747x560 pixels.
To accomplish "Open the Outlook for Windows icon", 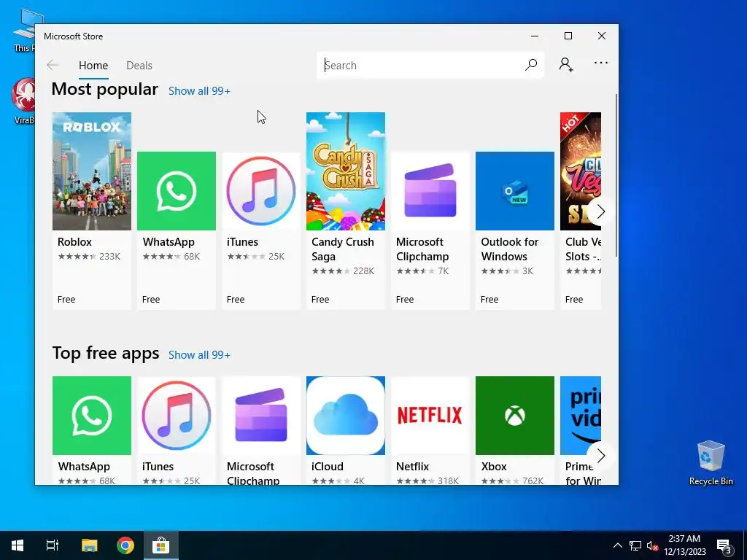I will 514,191.
